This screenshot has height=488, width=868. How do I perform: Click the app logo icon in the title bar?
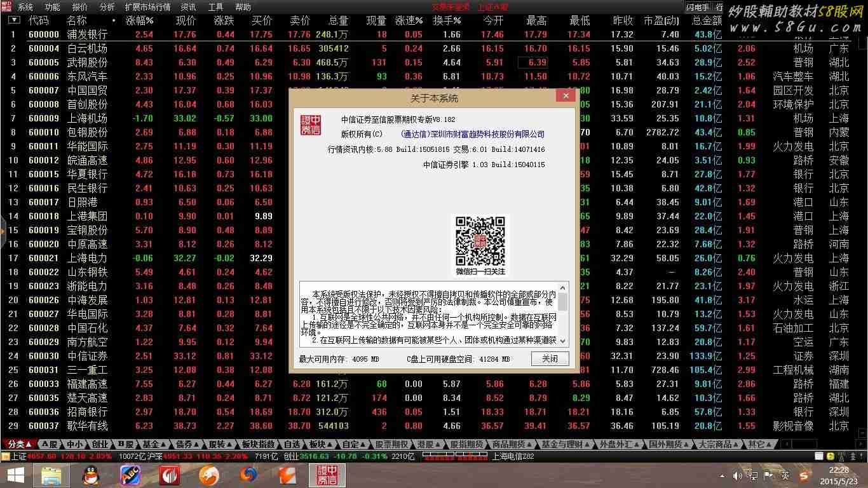[x=6, y=6]
